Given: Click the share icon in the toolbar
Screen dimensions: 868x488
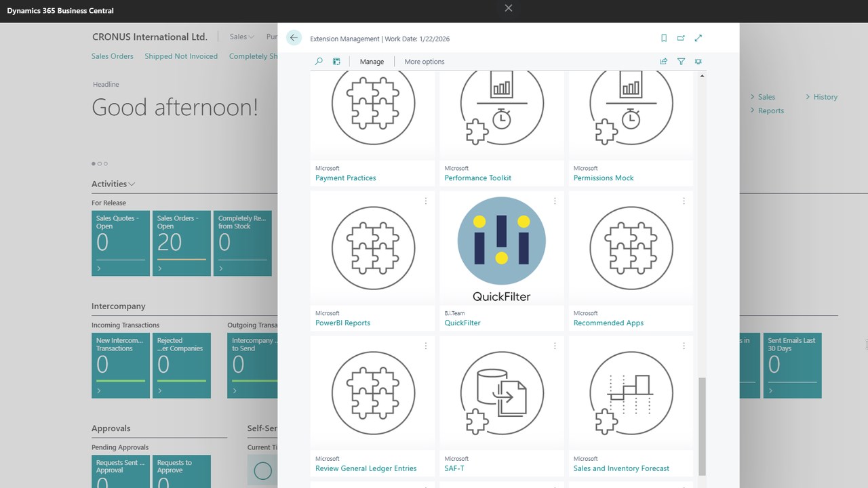Looking at the screenshot, I should tap(663, 61).
